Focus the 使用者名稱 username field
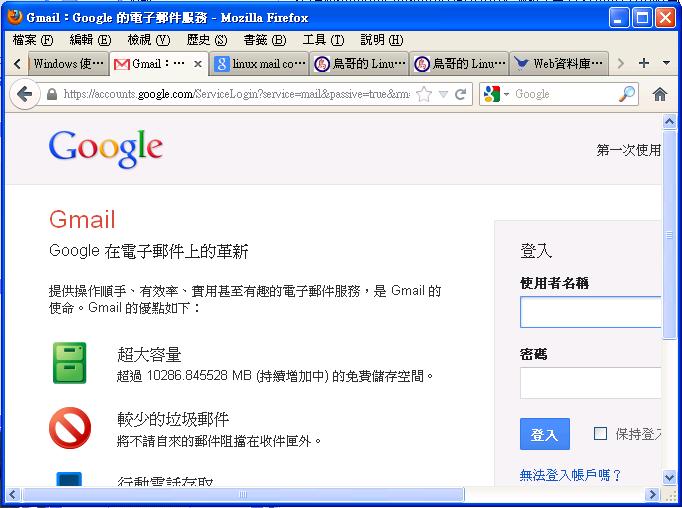Screen dimensions: 682x508 point(590,312)
